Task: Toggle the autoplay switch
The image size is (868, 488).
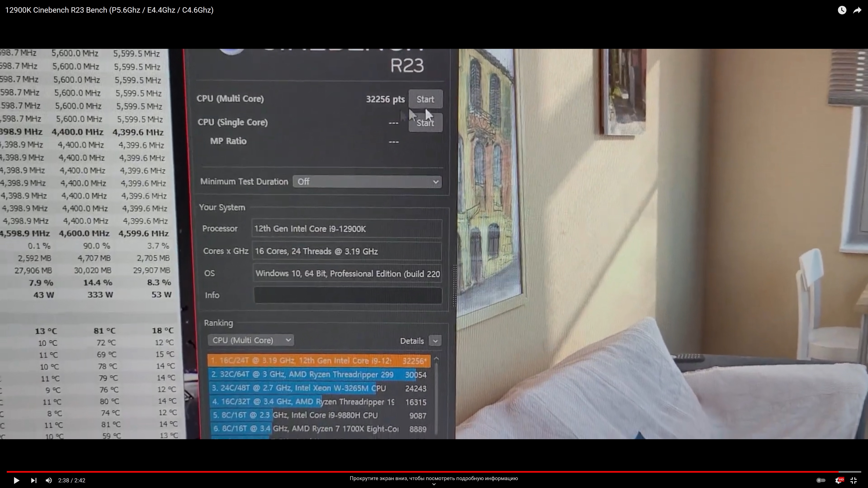Action: click(821, 480)
